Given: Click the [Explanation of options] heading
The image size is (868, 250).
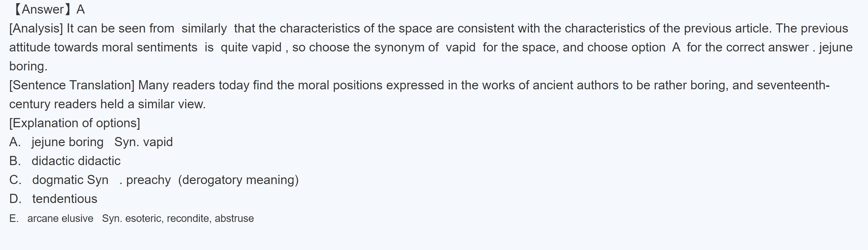Looking at the screenshot, I should pos(74,123).
